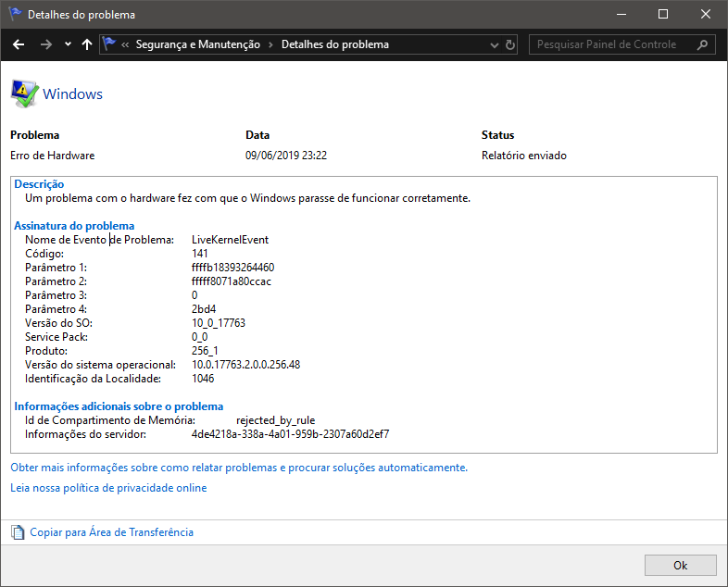Expand the chevron after Segurança e Manutenção

point(270,44)
